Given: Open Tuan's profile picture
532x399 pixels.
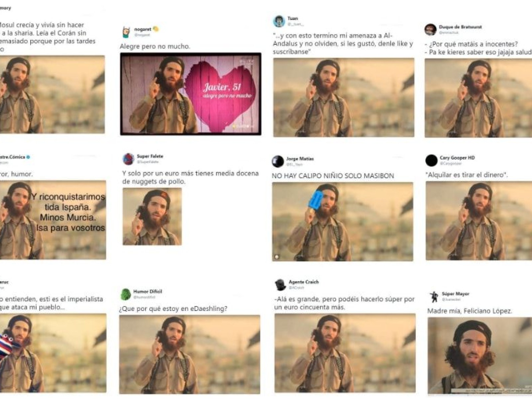Looking at the screenshot, I should pyautogui.click(x=279, y=21).
